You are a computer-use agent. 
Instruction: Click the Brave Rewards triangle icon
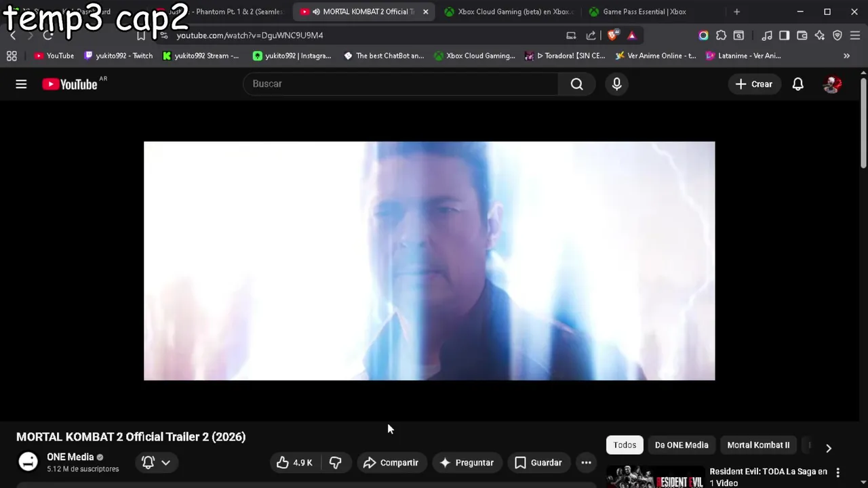click(632, 35)
